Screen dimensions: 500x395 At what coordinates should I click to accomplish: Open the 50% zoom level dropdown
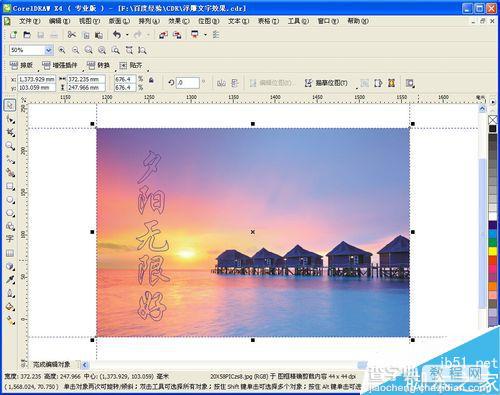[49, 50]
